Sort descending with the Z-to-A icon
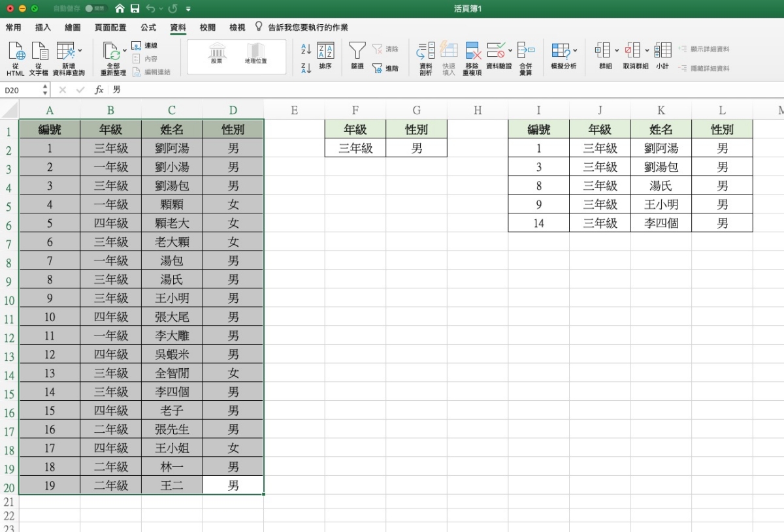784x532 pixels. (306, 67)
